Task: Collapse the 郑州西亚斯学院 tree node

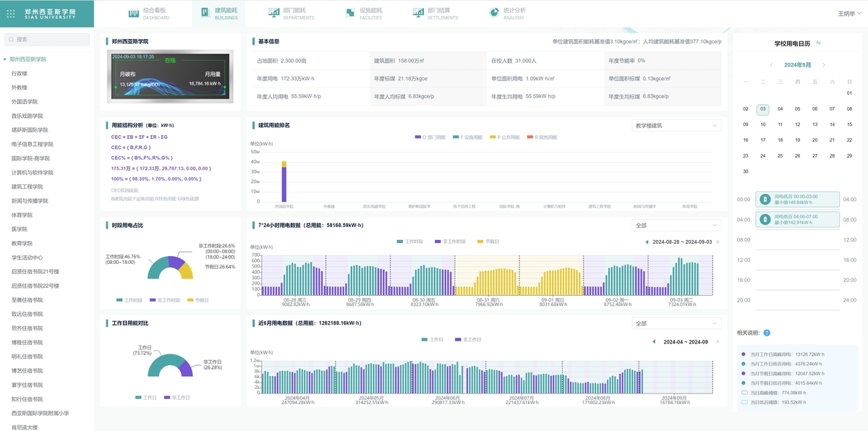Action: pos(5,59)
